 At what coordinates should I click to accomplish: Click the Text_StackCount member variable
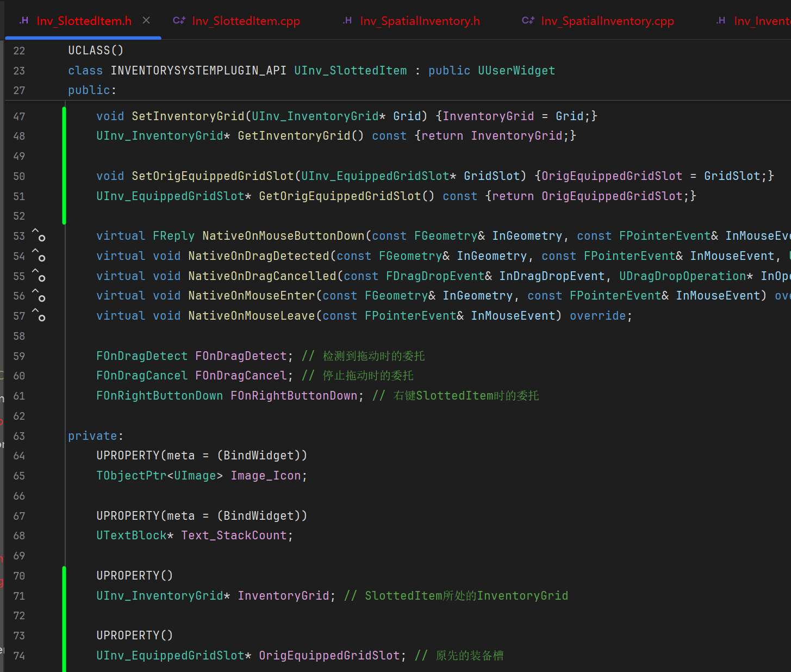coord(234,535)
